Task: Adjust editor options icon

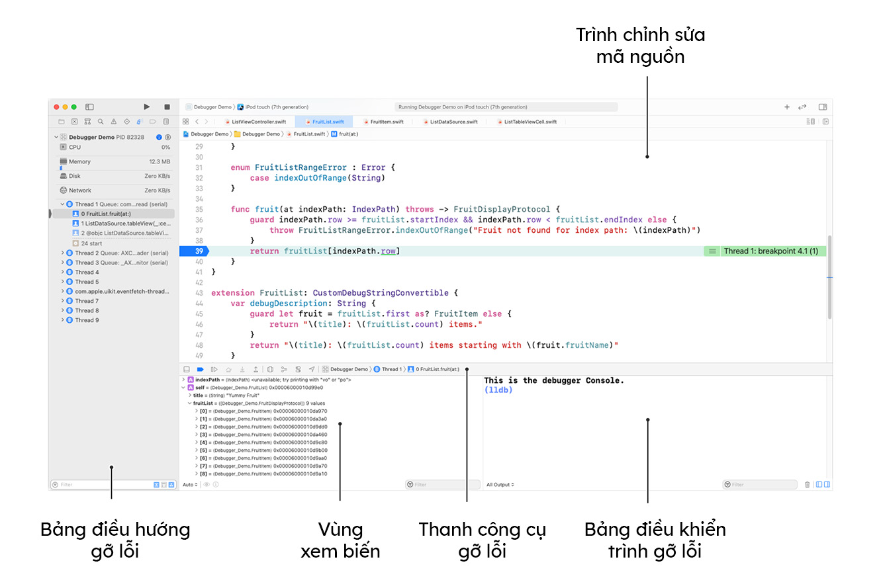Action: [811, 122]
